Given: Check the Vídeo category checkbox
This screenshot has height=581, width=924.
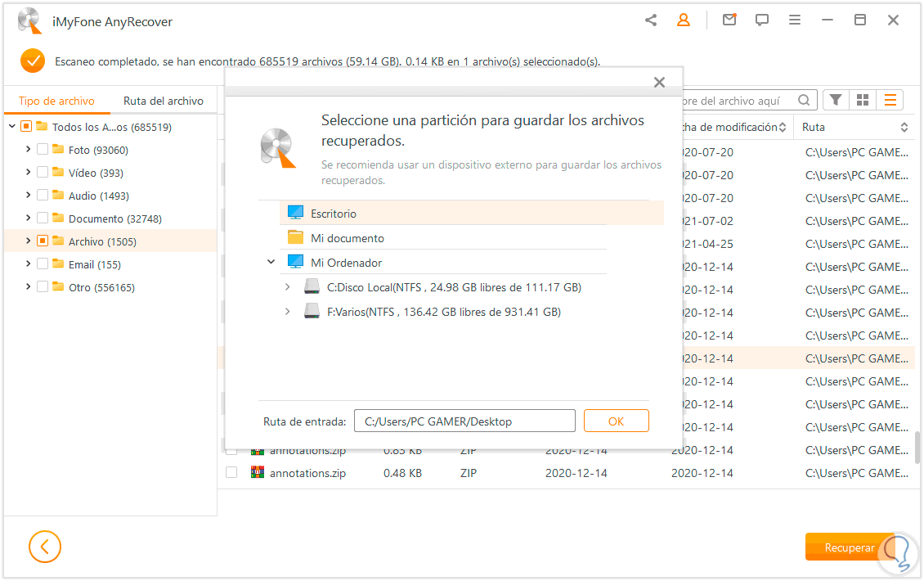Looking at the screenshot, I should click(x=43, y=172).
